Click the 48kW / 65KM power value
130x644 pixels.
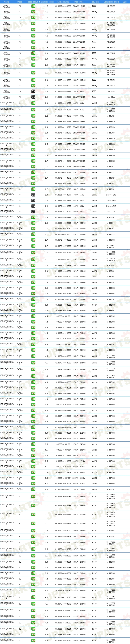79,206
